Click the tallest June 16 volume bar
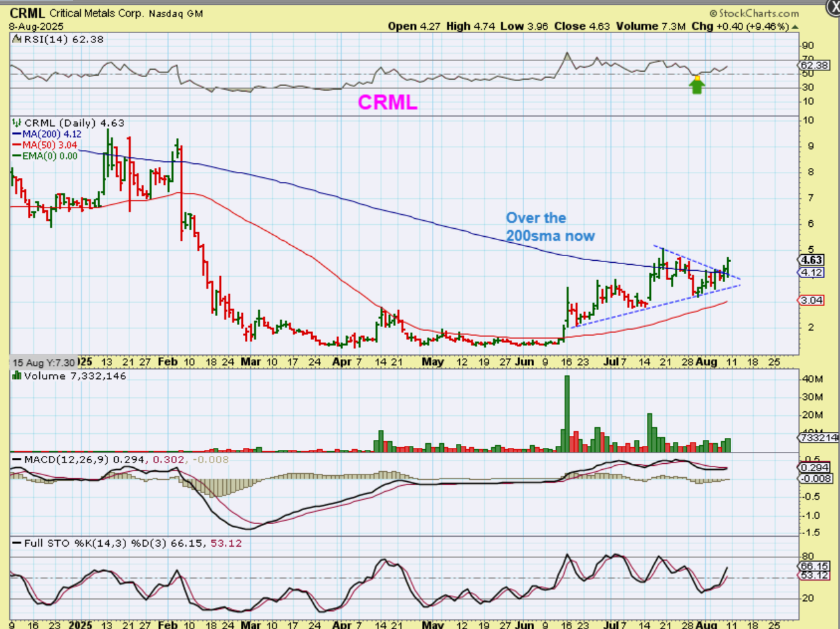The height and width of the screenshot is (629, 840). pyautogui.click(x=567, y=414)
